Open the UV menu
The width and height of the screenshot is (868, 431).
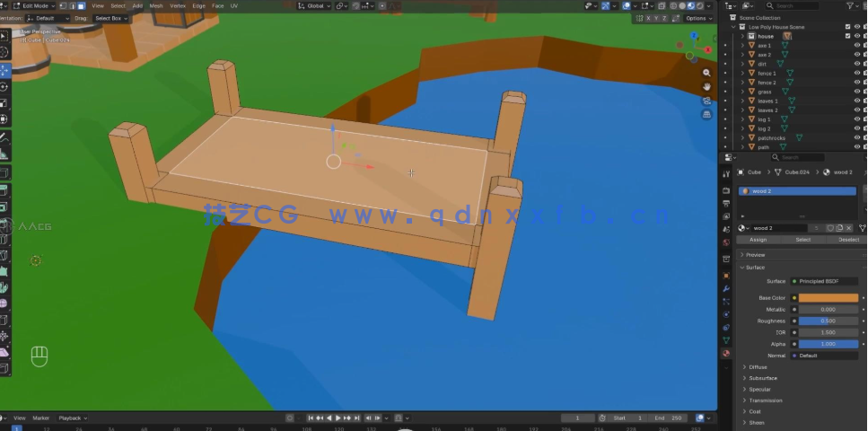[x=234, y=5]
